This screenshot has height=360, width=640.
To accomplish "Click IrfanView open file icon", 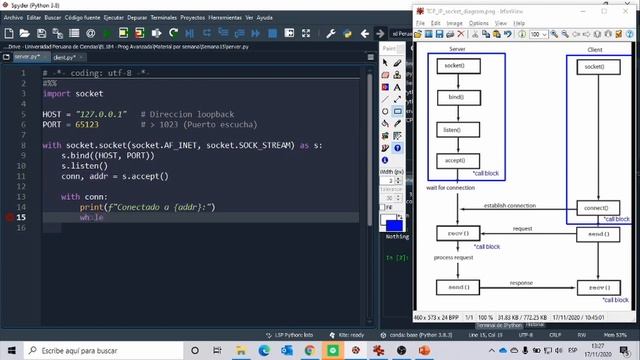I will pos(418,34).
